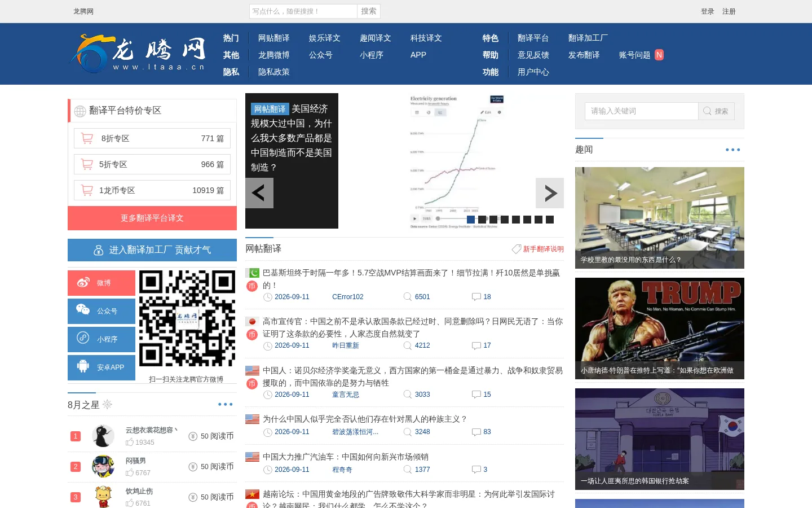The image size is (812, 508).
Task: Click the sidebar 搜索 button with magnifier
Action: click(x=716, y=111)
